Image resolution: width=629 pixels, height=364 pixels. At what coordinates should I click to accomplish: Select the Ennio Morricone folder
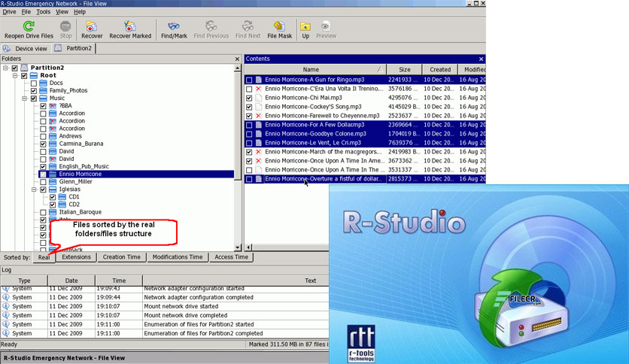[136, 174]
